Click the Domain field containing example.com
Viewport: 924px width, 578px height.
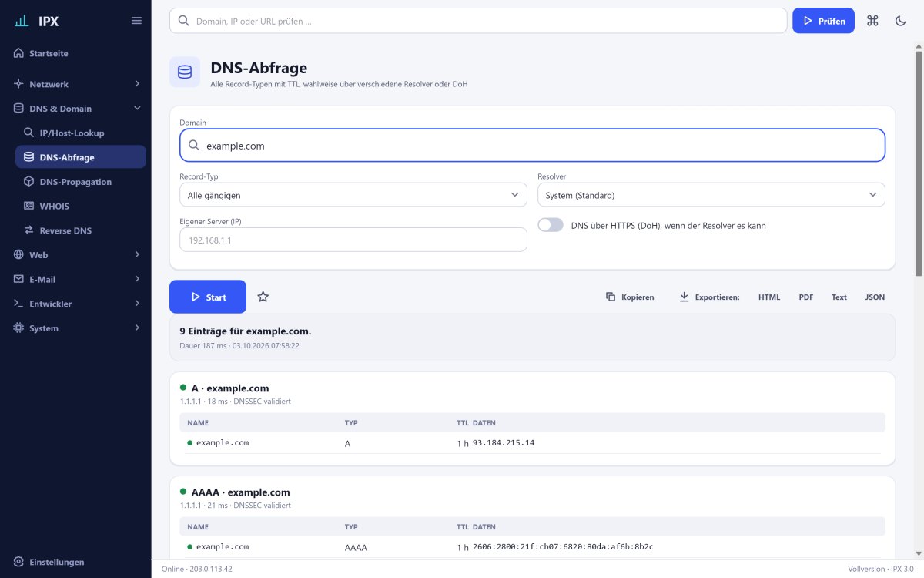coord(532,145)
